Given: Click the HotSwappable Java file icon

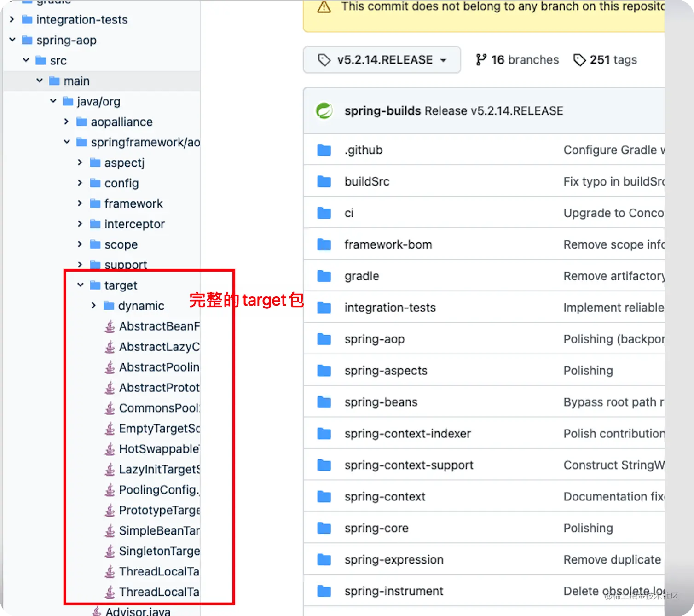Looking at the screenshot, I should [x=110, y=449].
